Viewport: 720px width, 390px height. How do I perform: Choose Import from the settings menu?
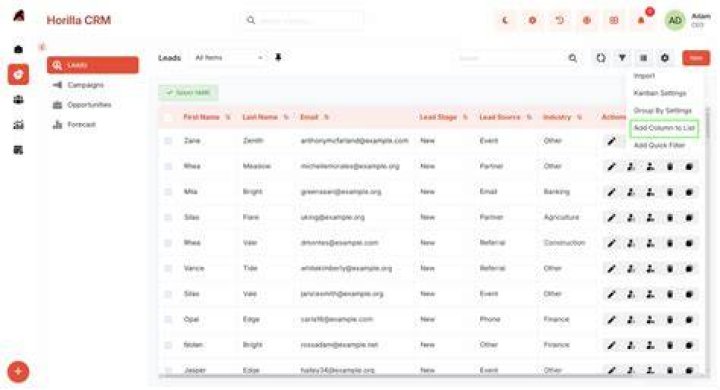point(644,76)
